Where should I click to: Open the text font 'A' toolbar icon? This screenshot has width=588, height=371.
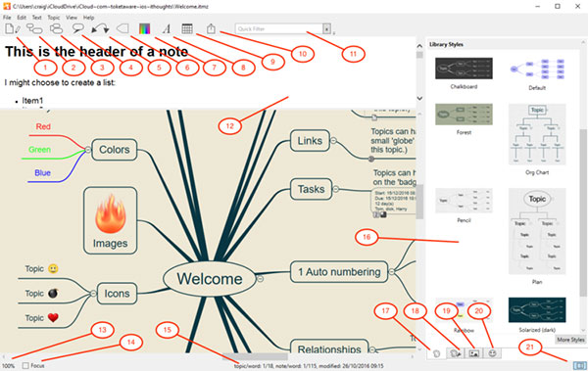coord(167,28)
